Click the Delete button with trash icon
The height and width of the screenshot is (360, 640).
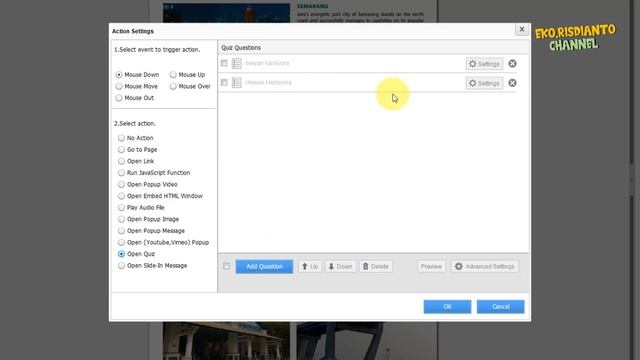376,267
